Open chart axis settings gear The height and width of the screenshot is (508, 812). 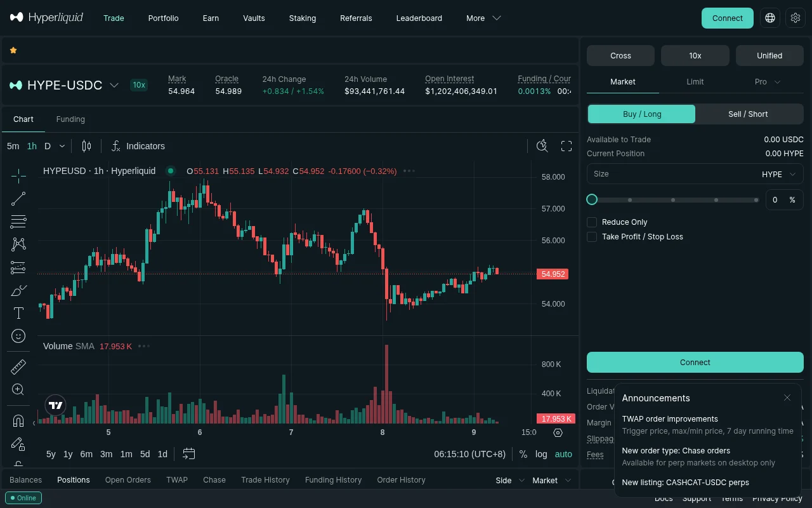click(558, 432)
